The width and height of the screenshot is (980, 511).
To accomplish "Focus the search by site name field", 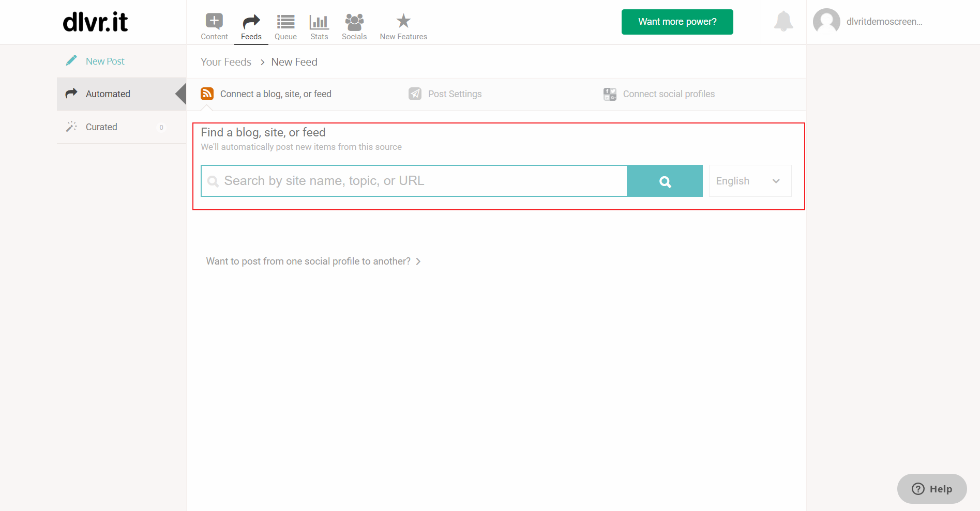I will point(414,181).
